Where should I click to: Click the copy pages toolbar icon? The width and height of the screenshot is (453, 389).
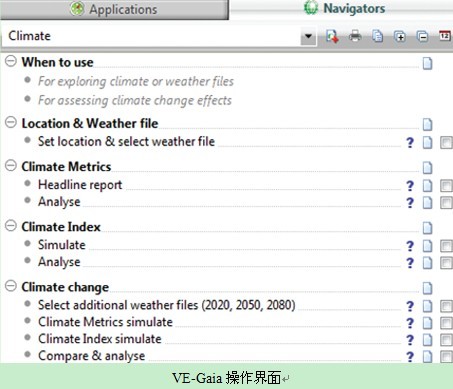pos(377,36)
